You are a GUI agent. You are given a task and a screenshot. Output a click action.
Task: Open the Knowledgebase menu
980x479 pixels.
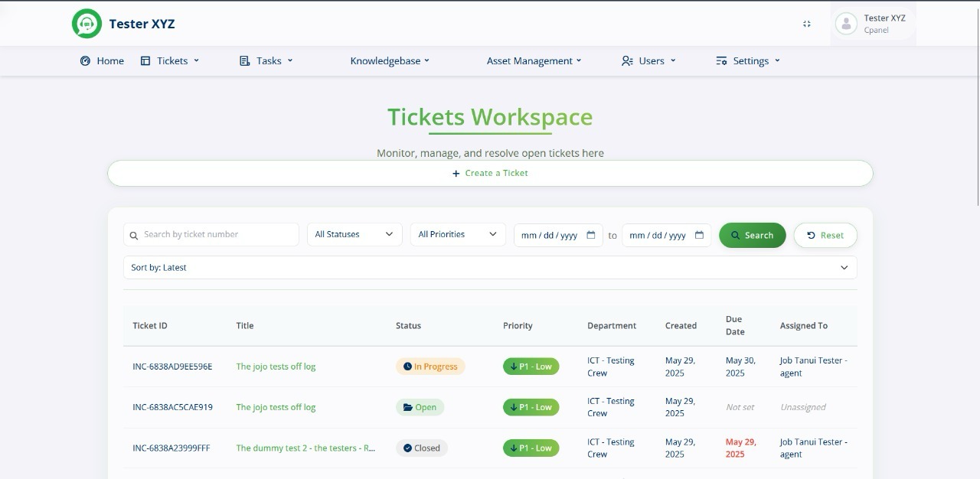(390, 60)
